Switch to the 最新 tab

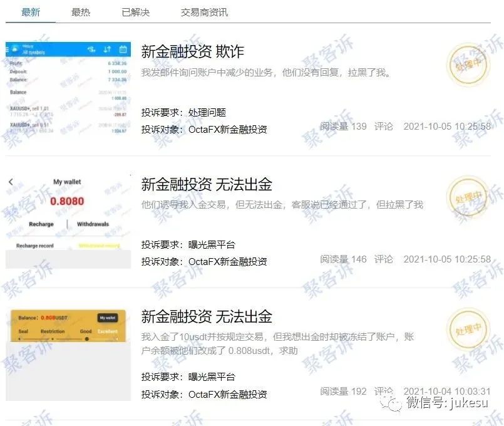(x=31, y=13)
